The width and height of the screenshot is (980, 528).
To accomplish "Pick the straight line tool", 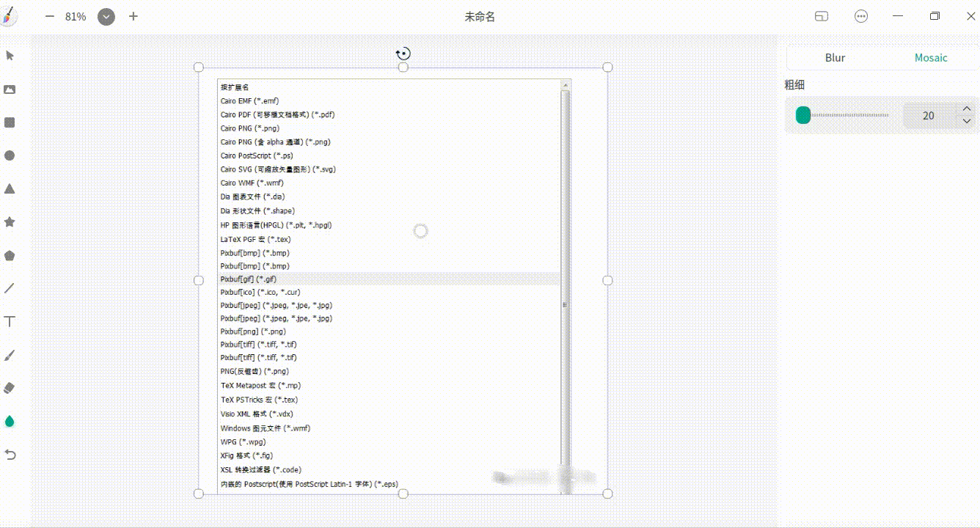I will 10,288.
